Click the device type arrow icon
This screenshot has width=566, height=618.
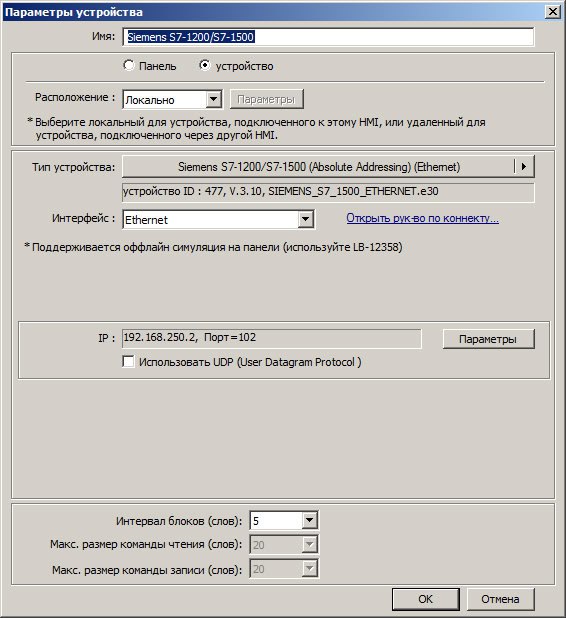pos(524,166)
